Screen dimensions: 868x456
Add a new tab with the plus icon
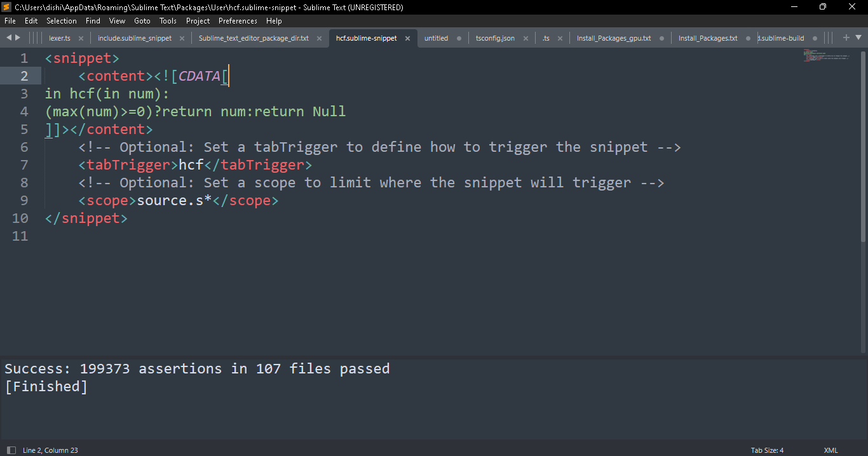coord(846,37)
